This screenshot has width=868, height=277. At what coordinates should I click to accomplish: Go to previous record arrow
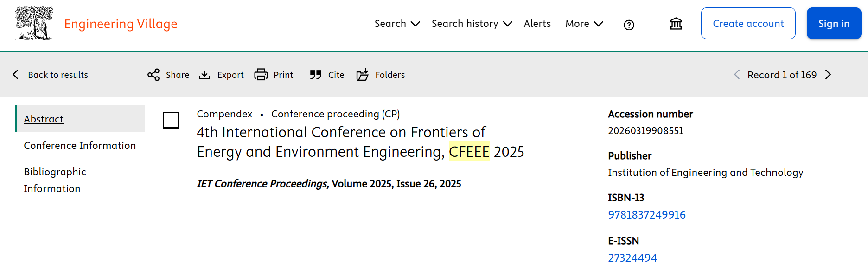pyautogui.click(x=737, y=75)
